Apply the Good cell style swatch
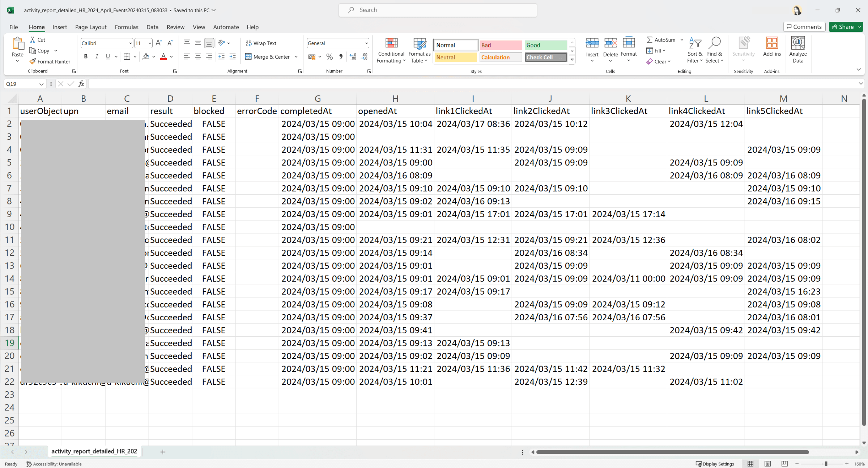868x468 pixels. pyautogui.click(x=545, y=45)
